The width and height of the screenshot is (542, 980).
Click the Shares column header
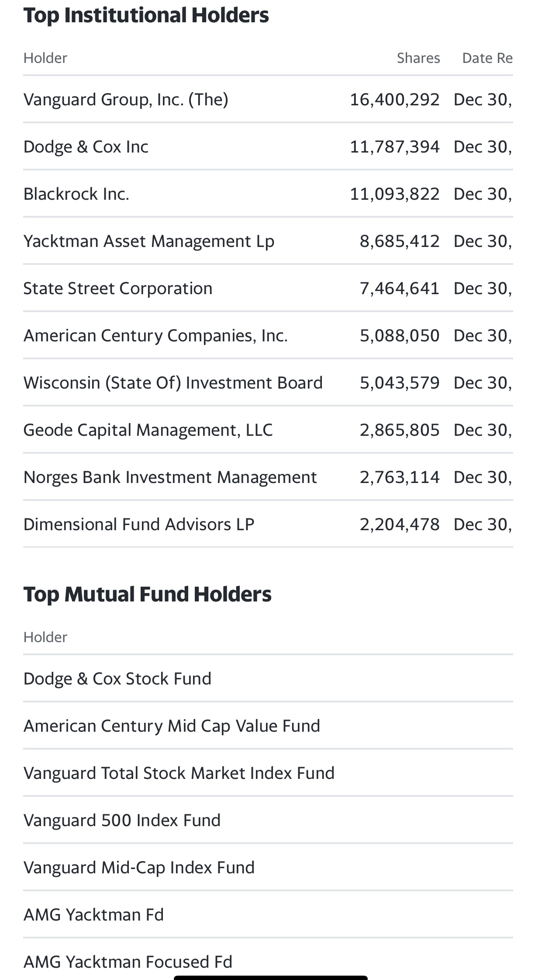point(418,58)
